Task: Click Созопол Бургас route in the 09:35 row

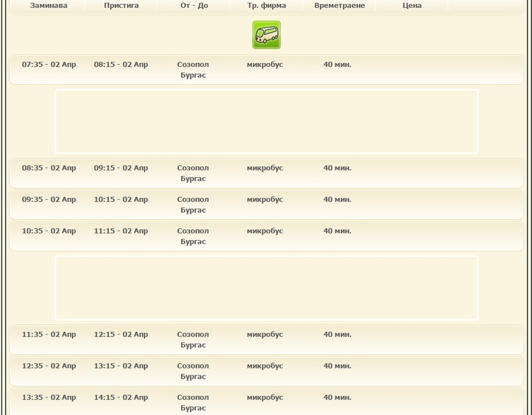Action: point(193,205)
